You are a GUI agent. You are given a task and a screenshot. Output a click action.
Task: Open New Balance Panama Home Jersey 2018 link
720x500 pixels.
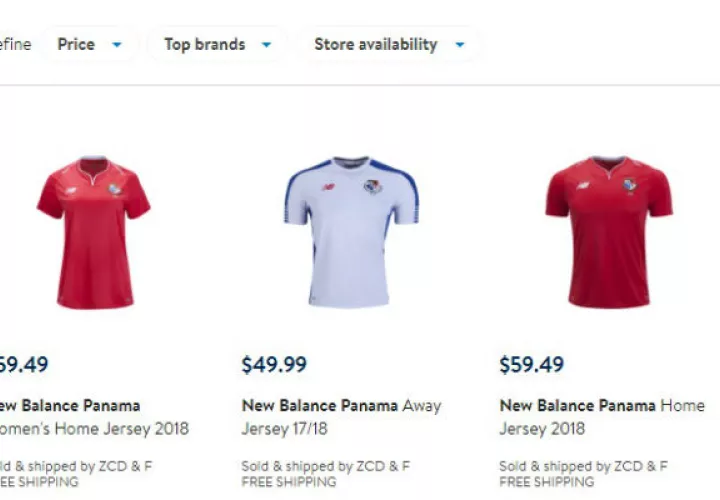[602, 417]
